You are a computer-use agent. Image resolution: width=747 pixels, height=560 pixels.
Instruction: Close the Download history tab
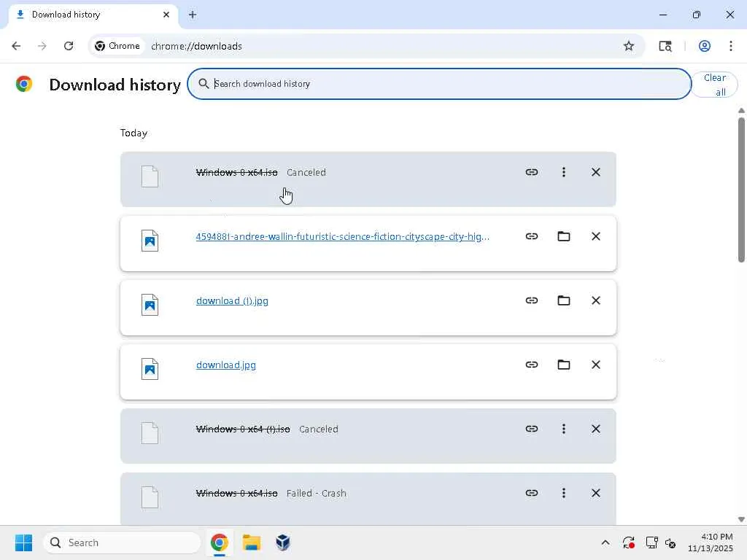166,15
